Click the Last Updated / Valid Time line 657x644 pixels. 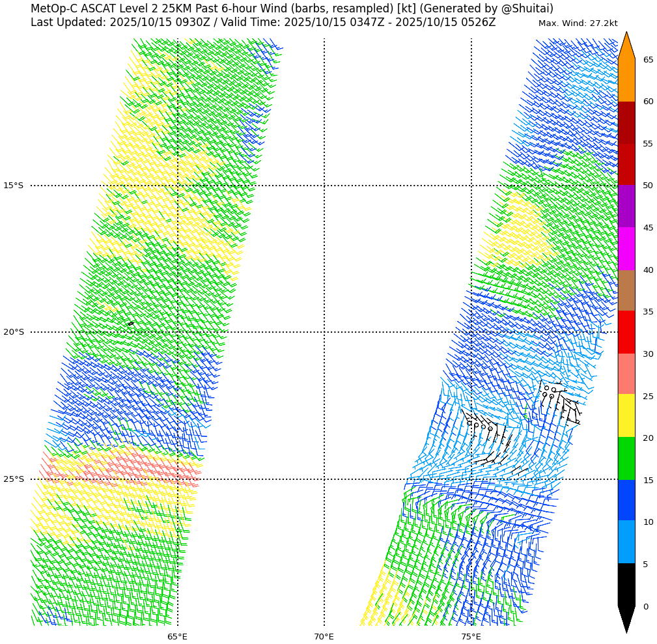pos(263,23)
